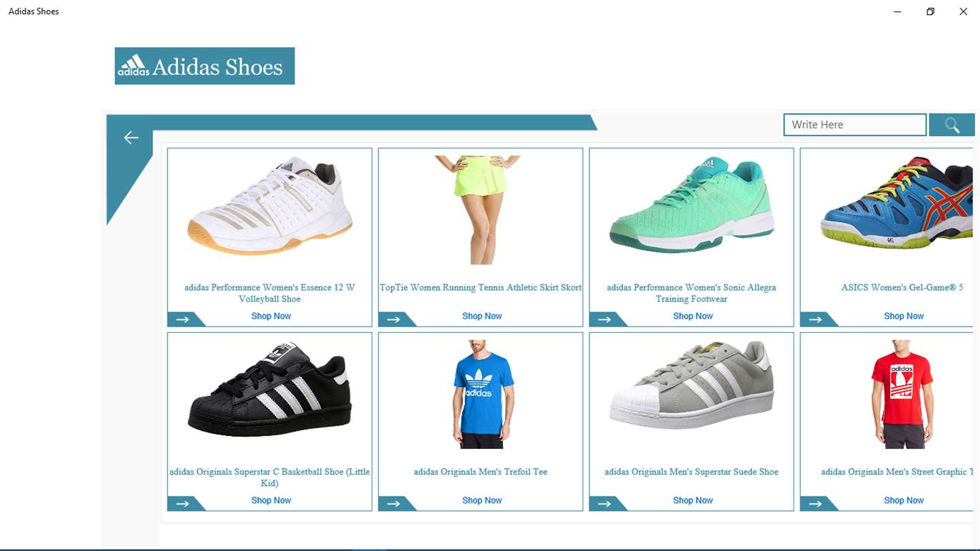Viewport: 980px width, 551px height.
Task: Open the green Sonic Allegra shoe image
Action: click(x=691, y=205)
